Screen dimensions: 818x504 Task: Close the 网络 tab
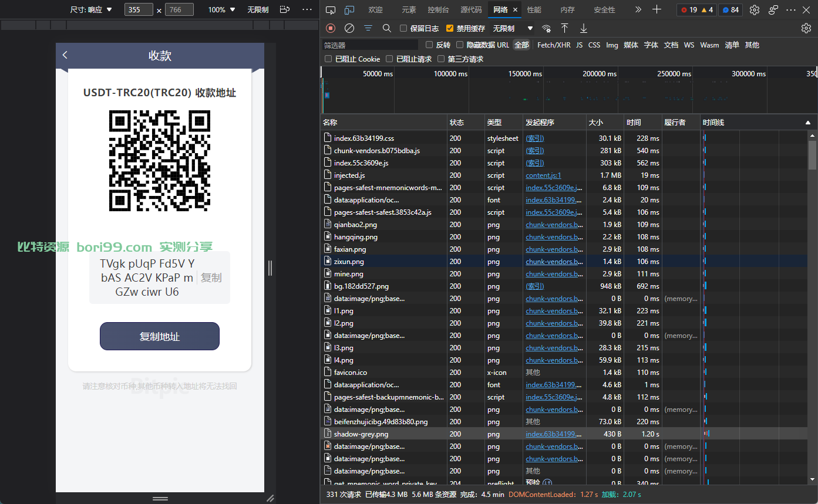(x=516, y=10)
